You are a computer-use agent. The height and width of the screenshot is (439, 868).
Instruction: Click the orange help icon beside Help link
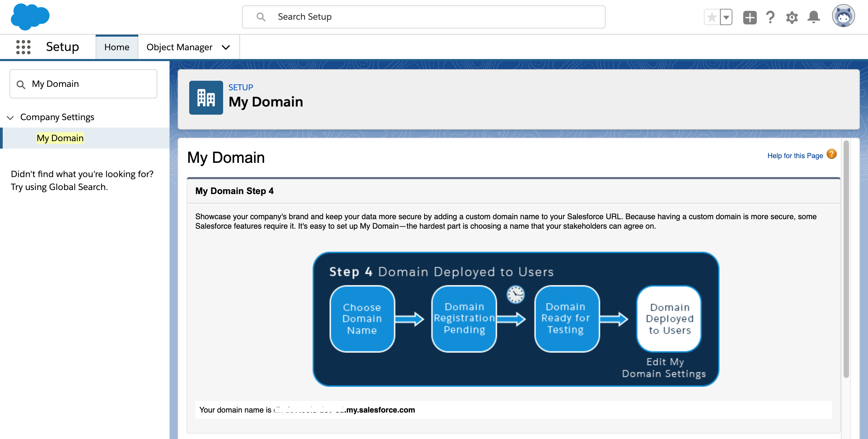coord(831,154)
